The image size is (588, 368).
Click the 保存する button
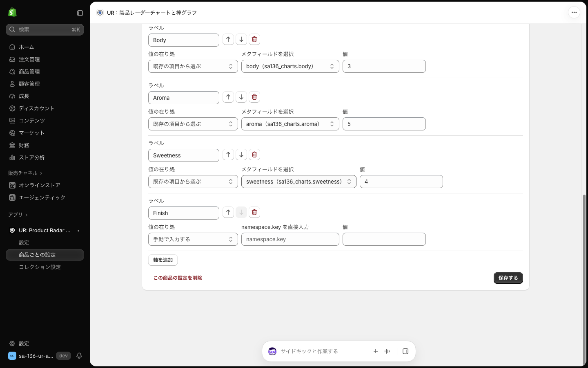pos(508,278)
